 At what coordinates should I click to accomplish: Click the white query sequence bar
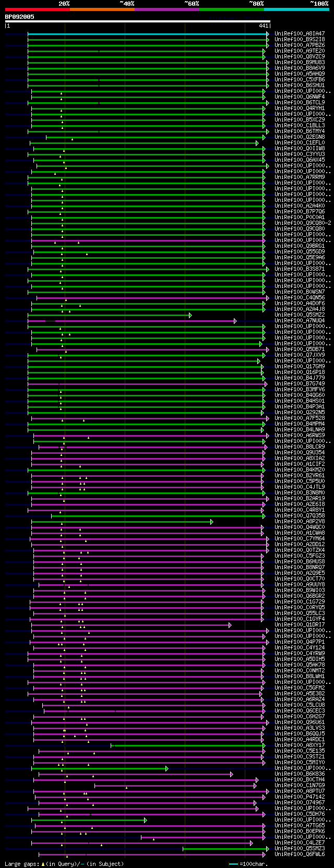pos(138,21)
